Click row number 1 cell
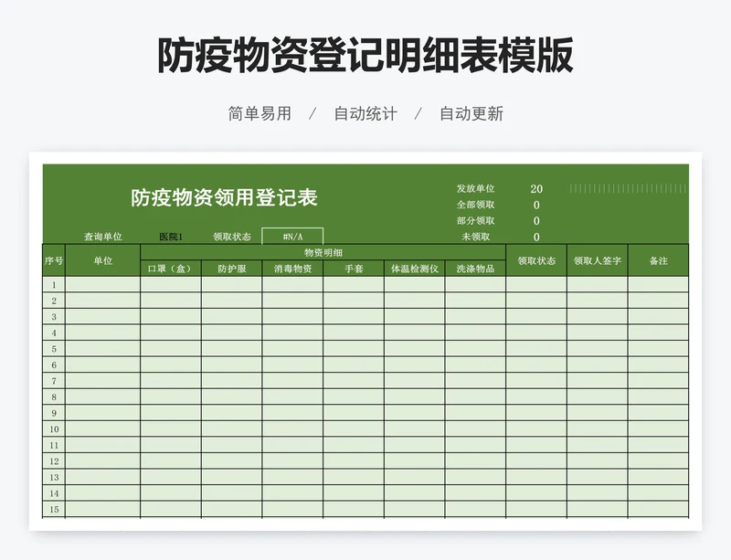 (x=54, y=284)
